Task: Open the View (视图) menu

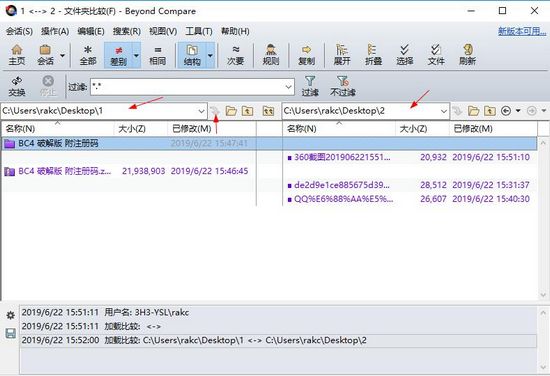Action: [x=163, y=31]
